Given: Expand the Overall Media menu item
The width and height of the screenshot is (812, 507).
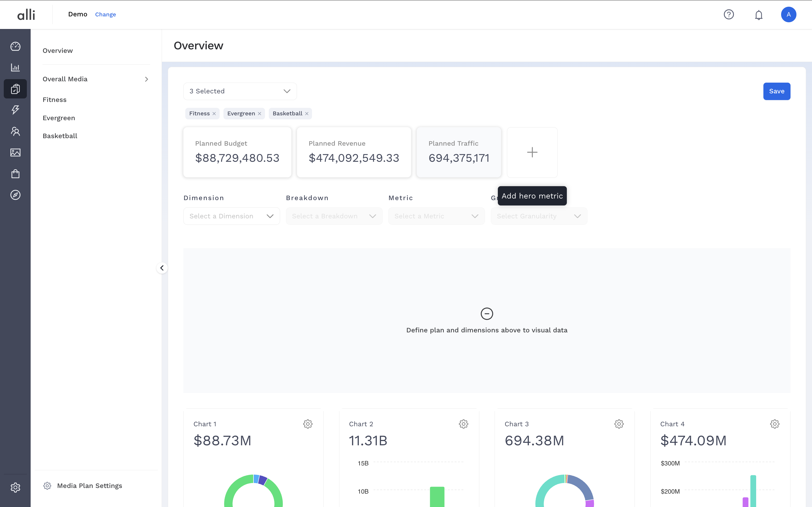Looking at the screenshot, I should (x=96, y=79).
